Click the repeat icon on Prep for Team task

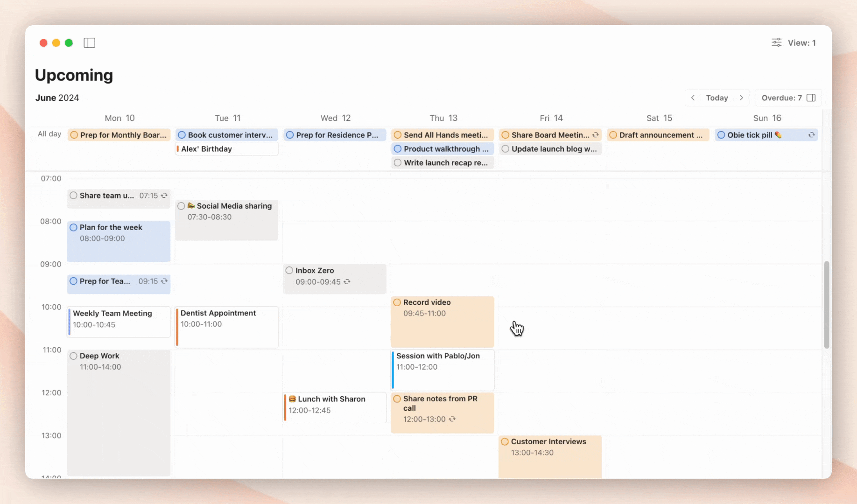pyautogui.click(x=164, y=281)
